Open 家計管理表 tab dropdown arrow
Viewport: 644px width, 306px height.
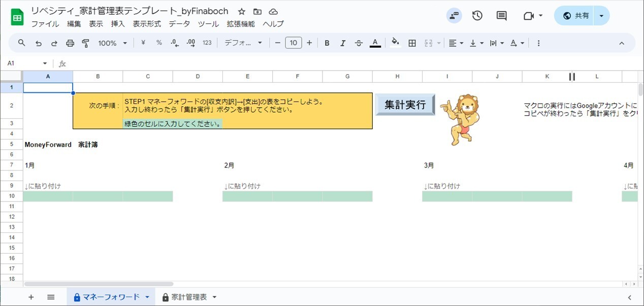pyautogui.click(x=214, y=297)
